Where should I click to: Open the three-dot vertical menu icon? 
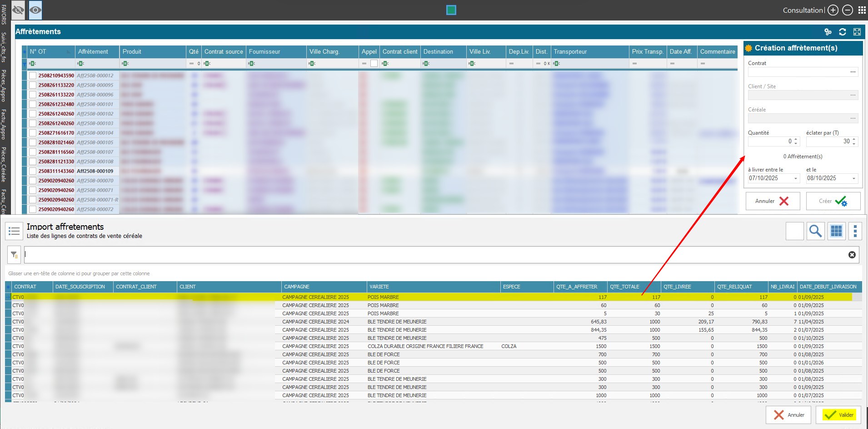[855, 231]
